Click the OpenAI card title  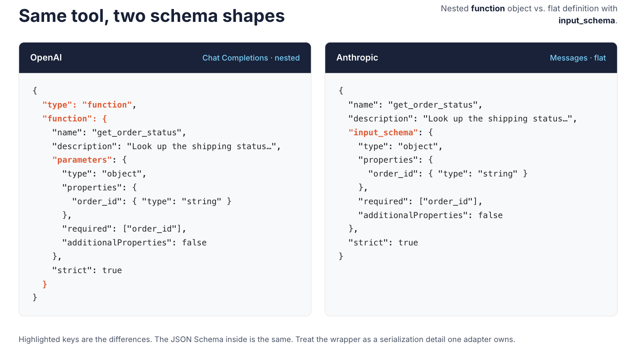pos(46,58)
